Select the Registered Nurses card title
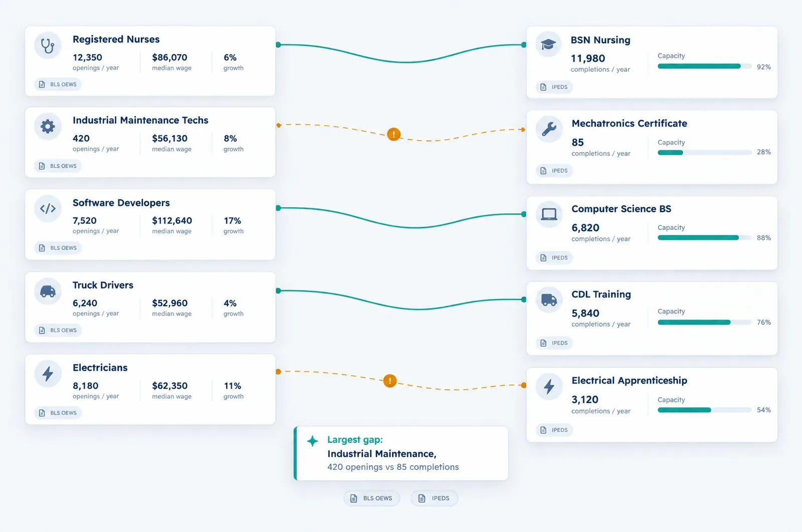 point(116,39)
